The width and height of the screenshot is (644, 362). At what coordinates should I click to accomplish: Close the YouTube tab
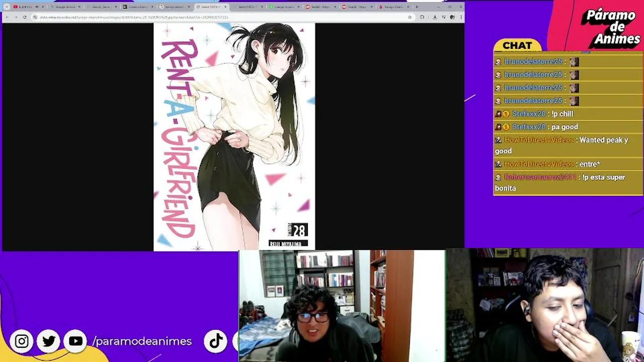click(x=43, y=7)
